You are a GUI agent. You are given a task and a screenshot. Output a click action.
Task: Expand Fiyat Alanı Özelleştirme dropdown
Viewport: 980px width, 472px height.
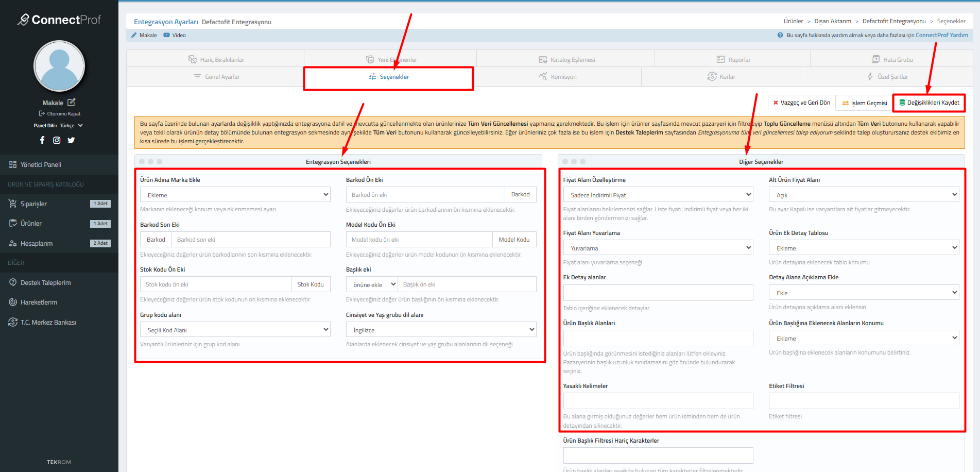[x=658, y=195]
